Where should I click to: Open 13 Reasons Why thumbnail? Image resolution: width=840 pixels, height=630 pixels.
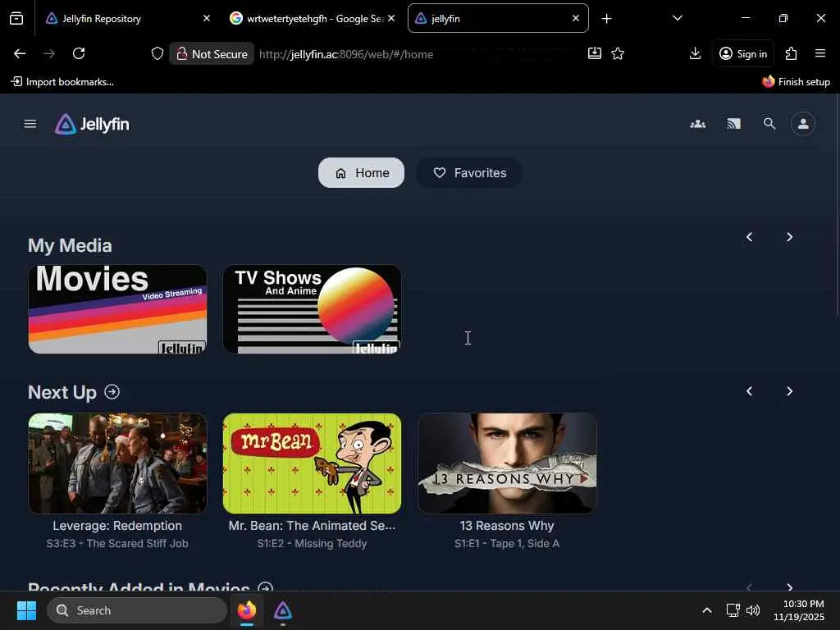pos(507,463)
